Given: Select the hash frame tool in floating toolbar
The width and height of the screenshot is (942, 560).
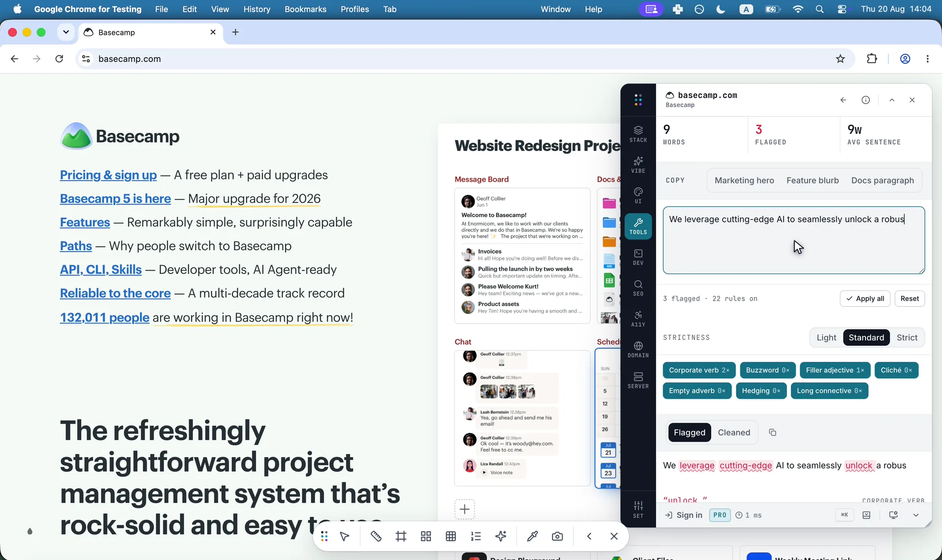Looking at the screenshot, I should coord(401,536).
